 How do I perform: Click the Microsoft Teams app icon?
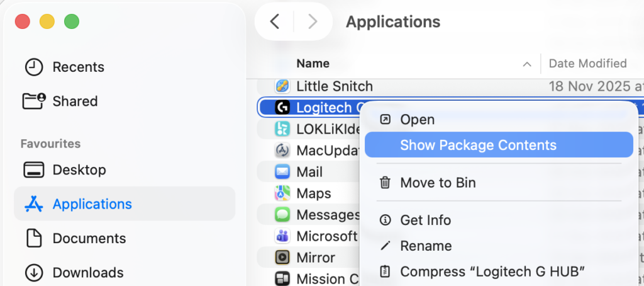(x=282, y=236)
